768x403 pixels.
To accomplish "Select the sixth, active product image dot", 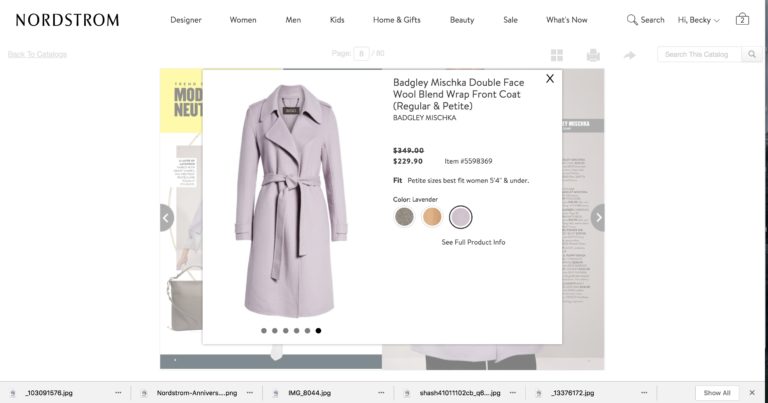I will tap(318, 331).
